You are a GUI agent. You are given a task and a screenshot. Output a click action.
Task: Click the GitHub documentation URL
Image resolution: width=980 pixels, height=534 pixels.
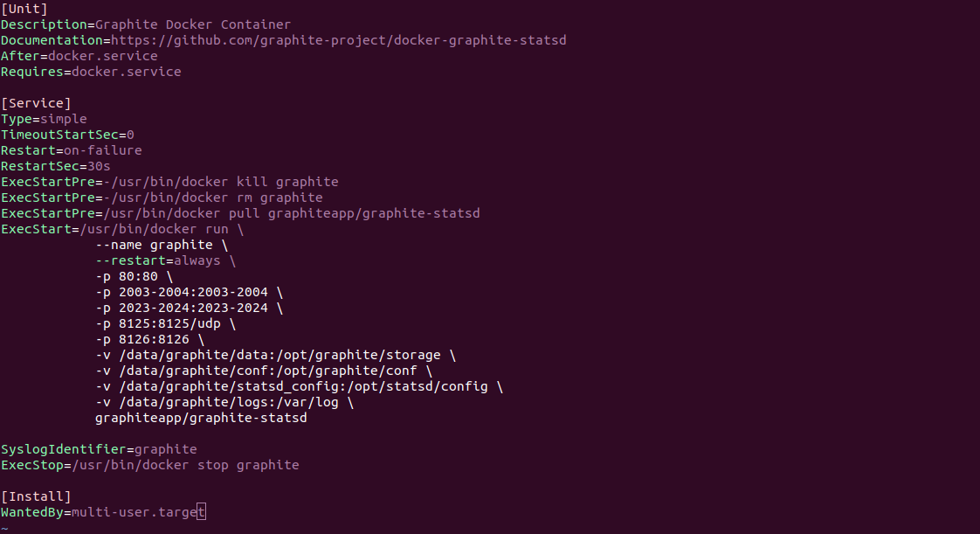coord(339,40)
